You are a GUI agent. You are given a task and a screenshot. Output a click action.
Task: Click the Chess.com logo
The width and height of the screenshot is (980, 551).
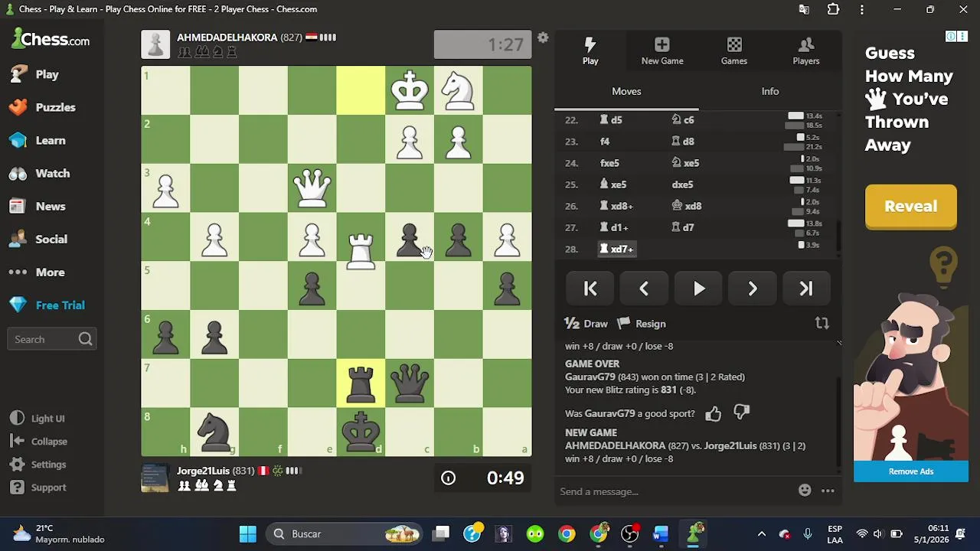(x=51, y=39)
